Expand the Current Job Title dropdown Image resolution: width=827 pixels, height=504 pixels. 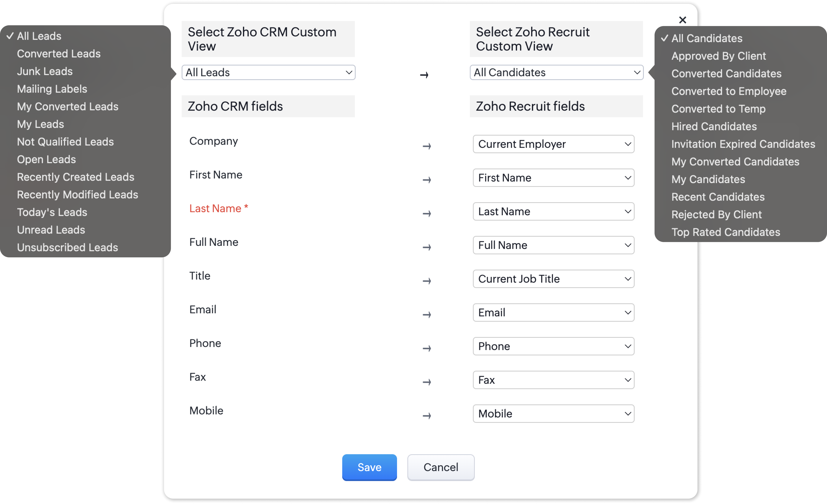click(x=553, y=279)
